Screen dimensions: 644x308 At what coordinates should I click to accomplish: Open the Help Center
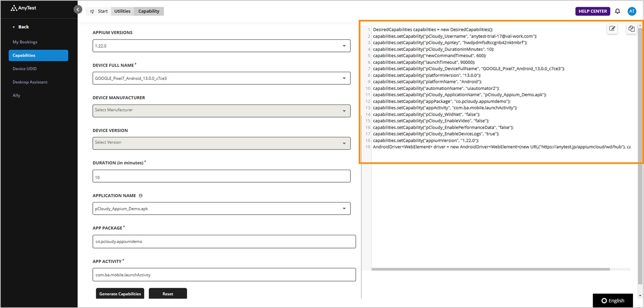(x=592, y=11)
